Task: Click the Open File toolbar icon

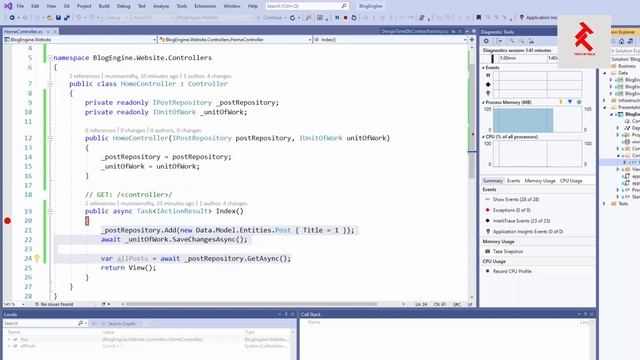Action: tap(50, 18)
